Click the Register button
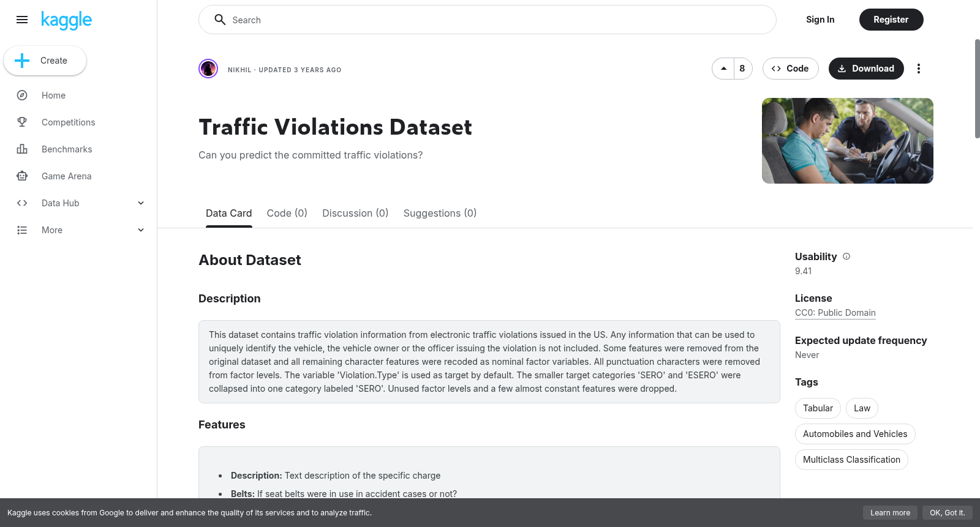Image resolution: width=980 pixels, height=527 pixels. pos(891,20)
